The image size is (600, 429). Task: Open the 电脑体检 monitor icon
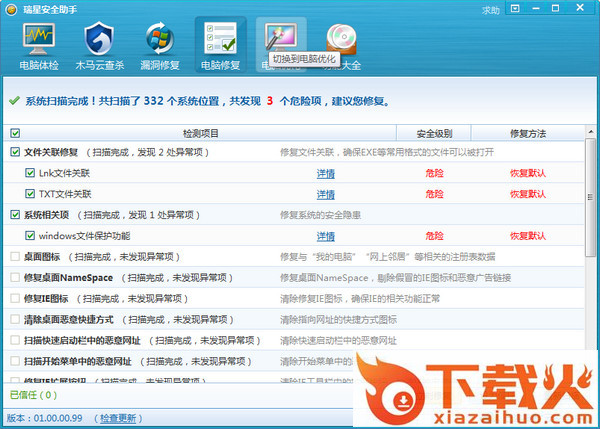(39, 39)
